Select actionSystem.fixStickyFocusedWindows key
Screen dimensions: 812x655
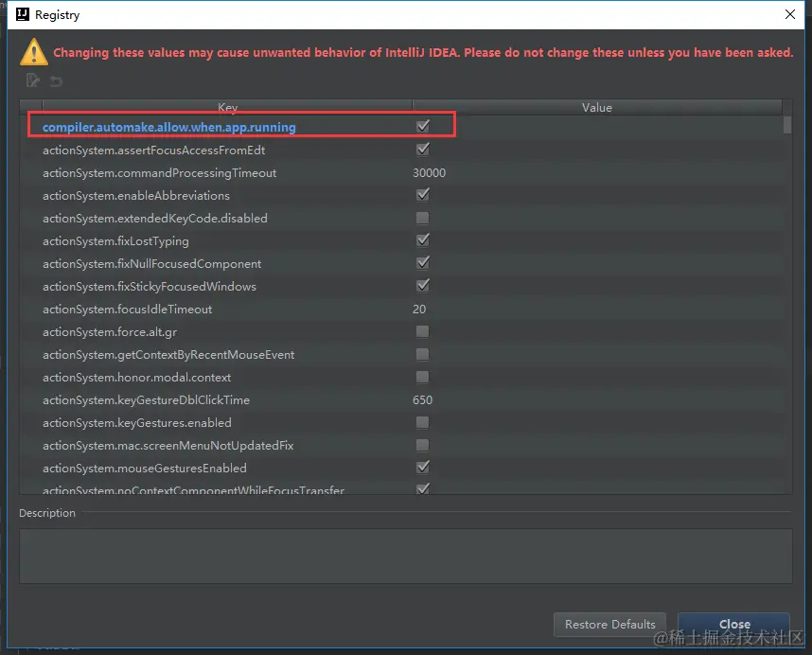coord(150,287)
